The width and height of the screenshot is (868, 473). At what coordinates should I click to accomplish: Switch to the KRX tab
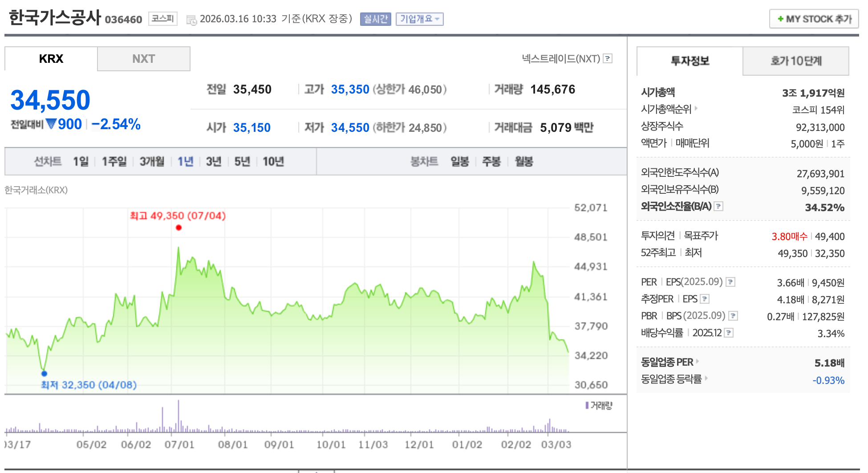click(51, 59)
